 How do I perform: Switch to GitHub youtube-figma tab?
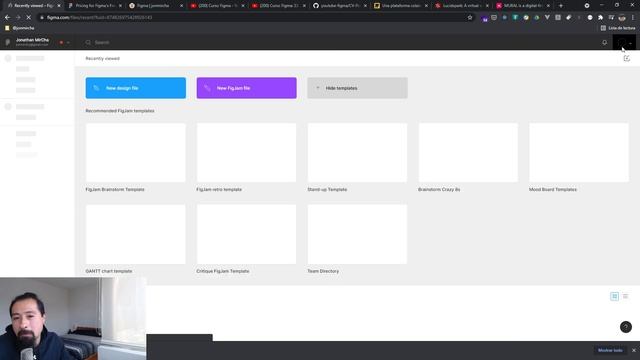pyautogui.click(x=339, y=6)
